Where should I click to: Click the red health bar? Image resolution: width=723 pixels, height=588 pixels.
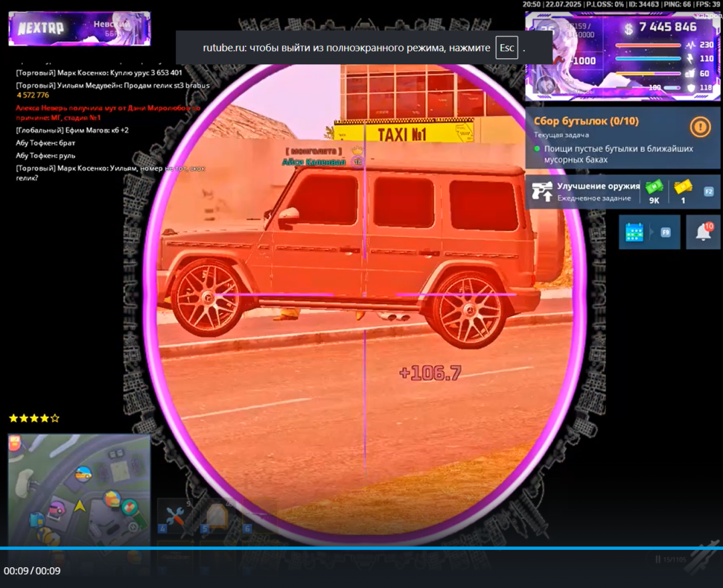point(648,45)
